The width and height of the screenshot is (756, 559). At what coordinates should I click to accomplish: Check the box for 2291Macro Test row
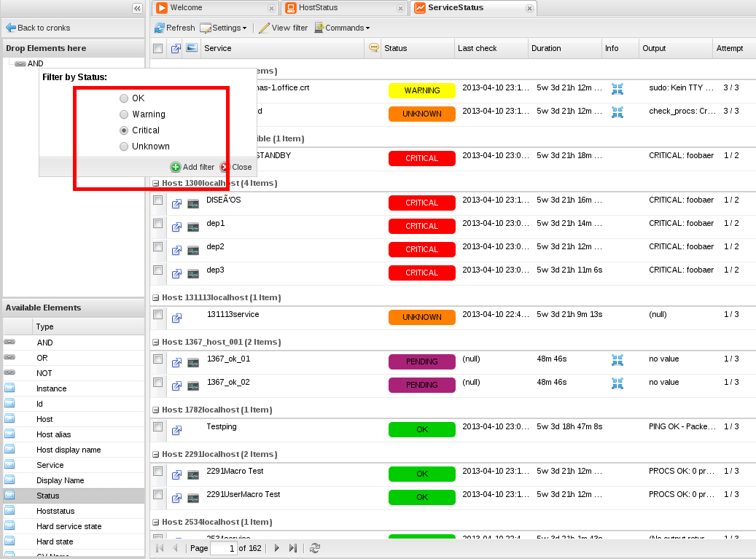[x=157, y=472]
